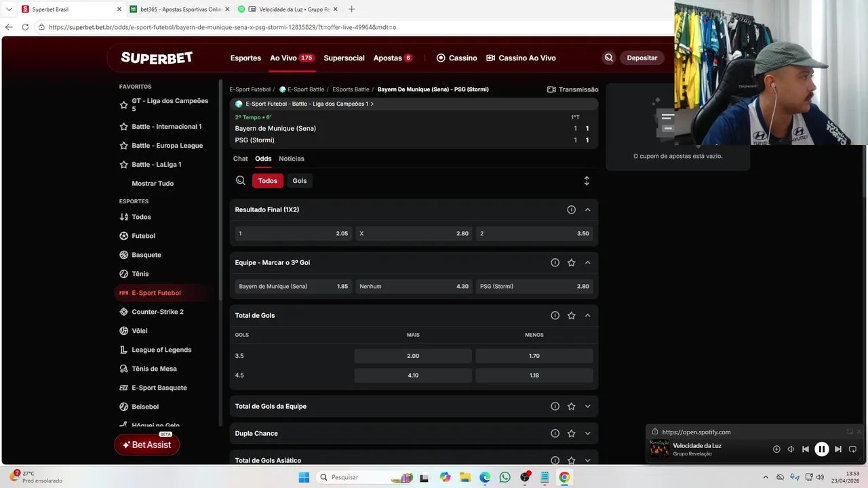
Task: Toggle star for Battle - LaLiga 1
Action: tap(123, 165)
